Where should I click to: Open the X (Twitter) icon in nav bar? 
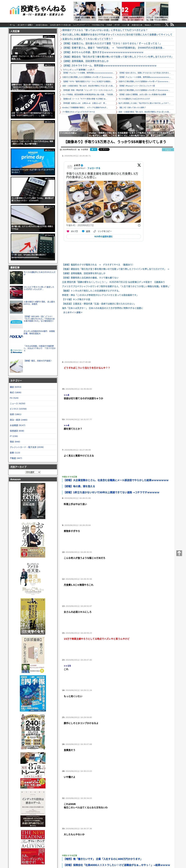pyautogui.click(x=166, y=25)
